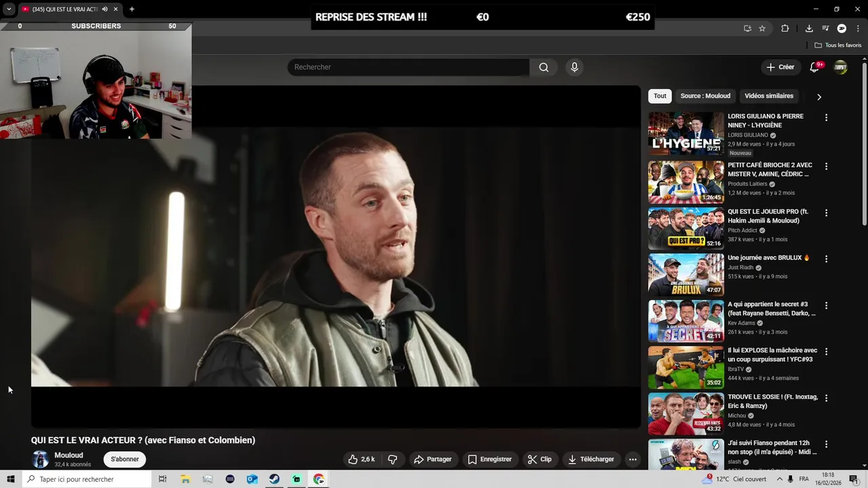Click the YouTube search magnifier button

point(544,67)
